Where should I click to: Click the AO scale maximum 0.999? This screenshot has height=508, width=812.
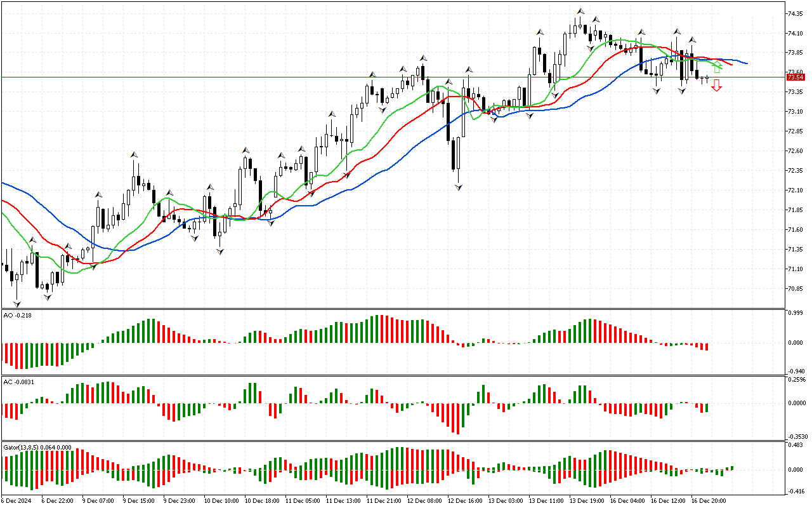pyautogui.click(x=796, y=313)
